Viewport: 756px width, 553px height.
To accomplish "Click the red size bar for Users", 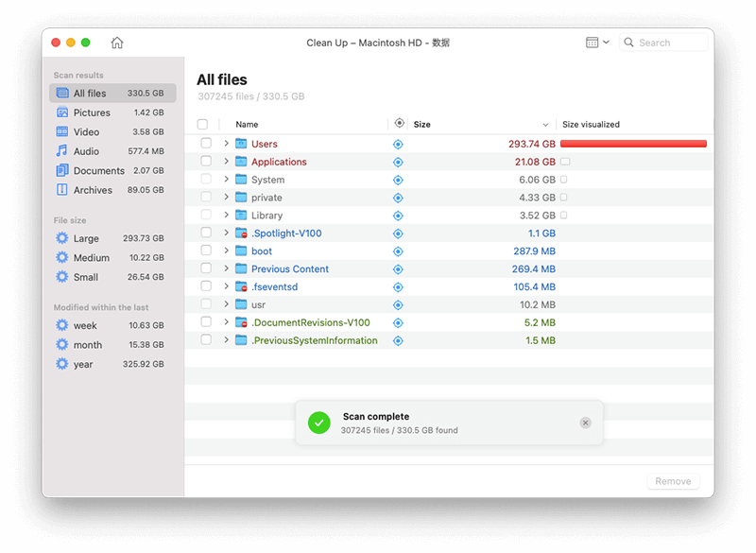I will coord(633,144).
